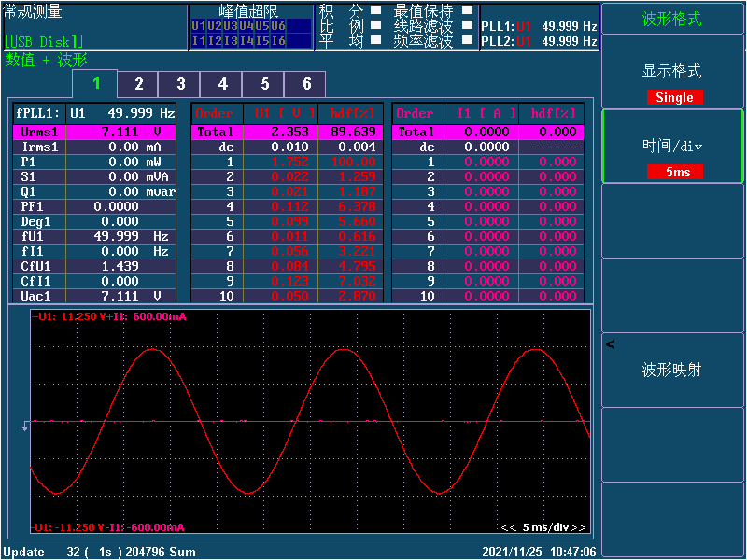Viewport: 747px width, 560px height.
Task: Expand the 波形映射 waveform mapping submenu
Action: click(x=672, y=371)
